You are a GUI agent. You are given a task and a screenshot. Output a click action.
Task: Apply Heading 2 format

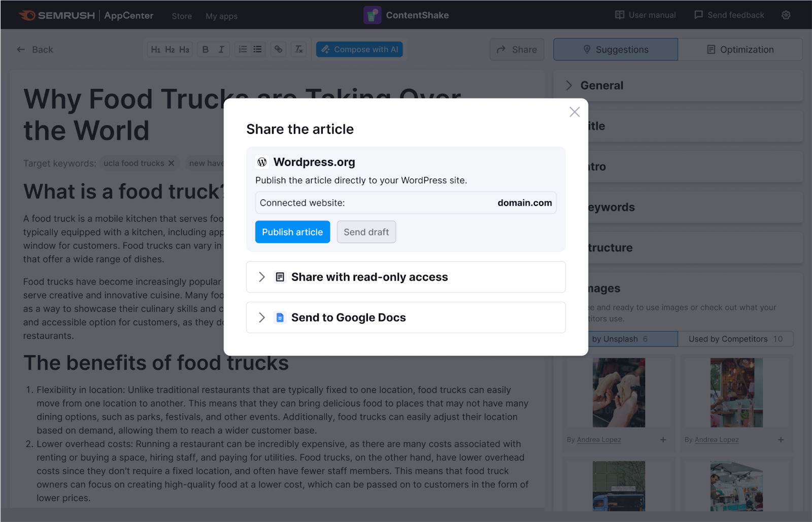pos(170,50)
